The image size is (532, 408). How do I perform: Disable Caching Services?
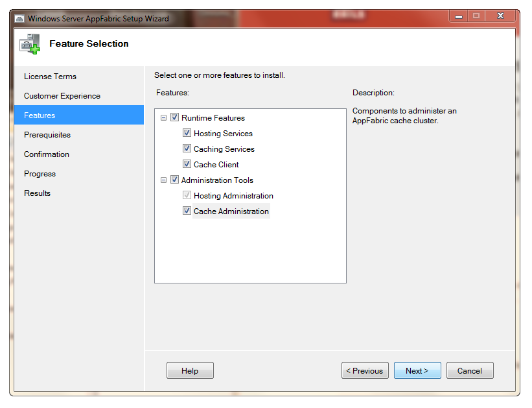(186, 149)
